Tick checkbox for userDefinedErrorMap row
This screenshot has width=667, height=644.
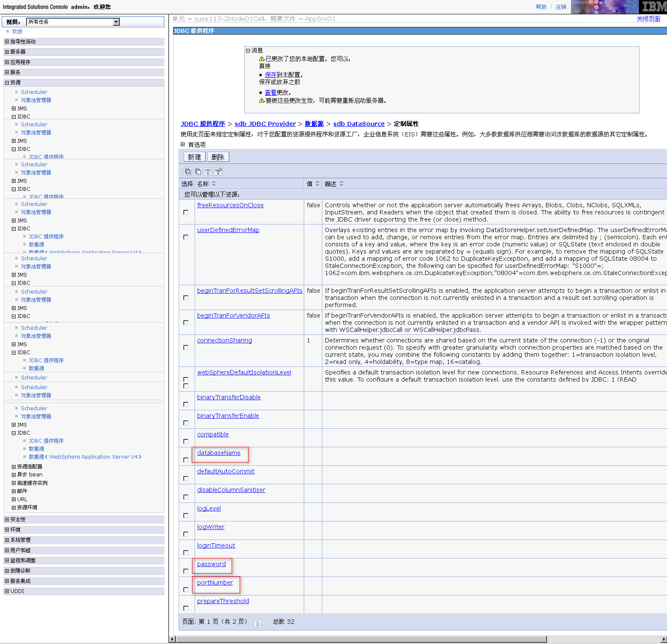pos(186,237)
